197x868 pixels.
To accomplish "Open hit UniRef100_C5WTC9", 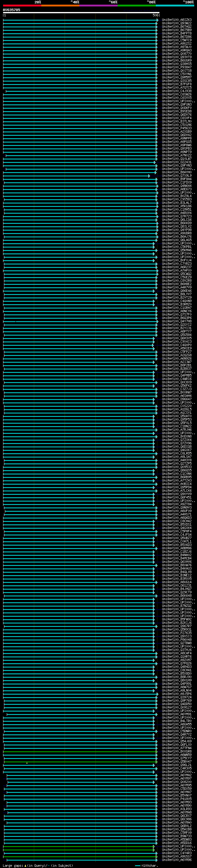I will point(177,40).
